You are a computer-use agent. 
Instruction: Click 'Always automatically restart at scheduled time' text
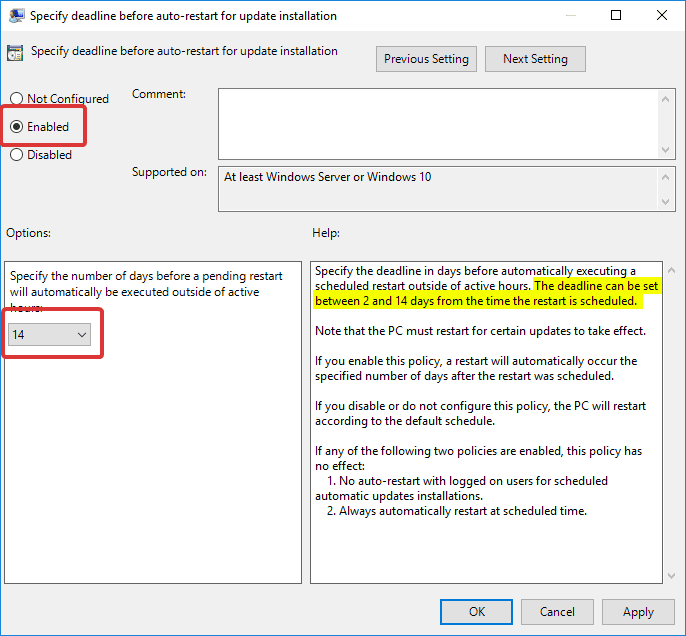(x=462, y=511)
